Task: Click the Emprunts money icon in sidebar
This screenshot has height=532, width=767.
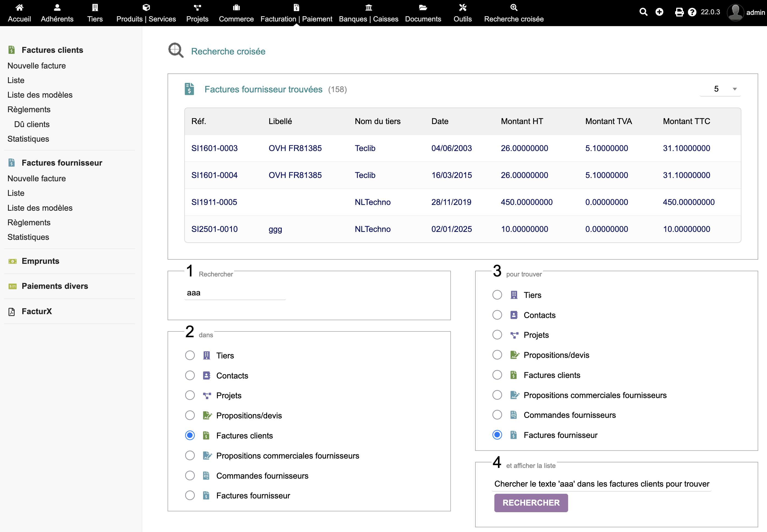Action: coord(12,261)
